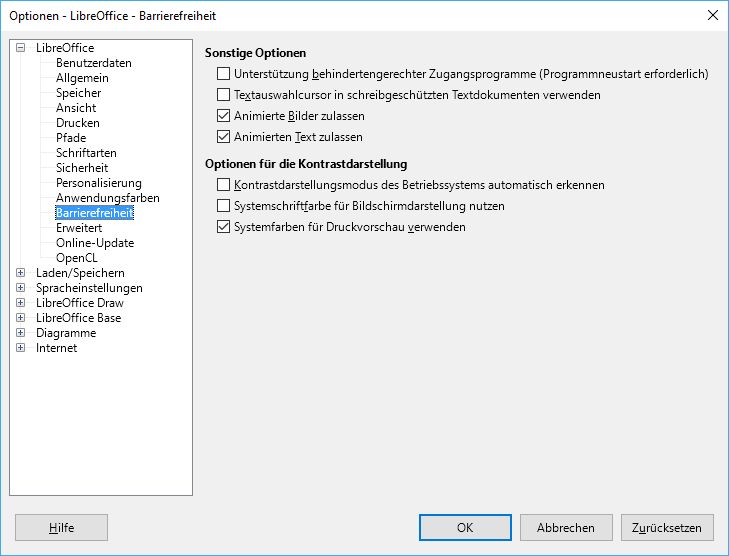This screenshot has height=556, width=729.
Task: Cancel with the Abbrechen button
Action: [x=566, y=528]
